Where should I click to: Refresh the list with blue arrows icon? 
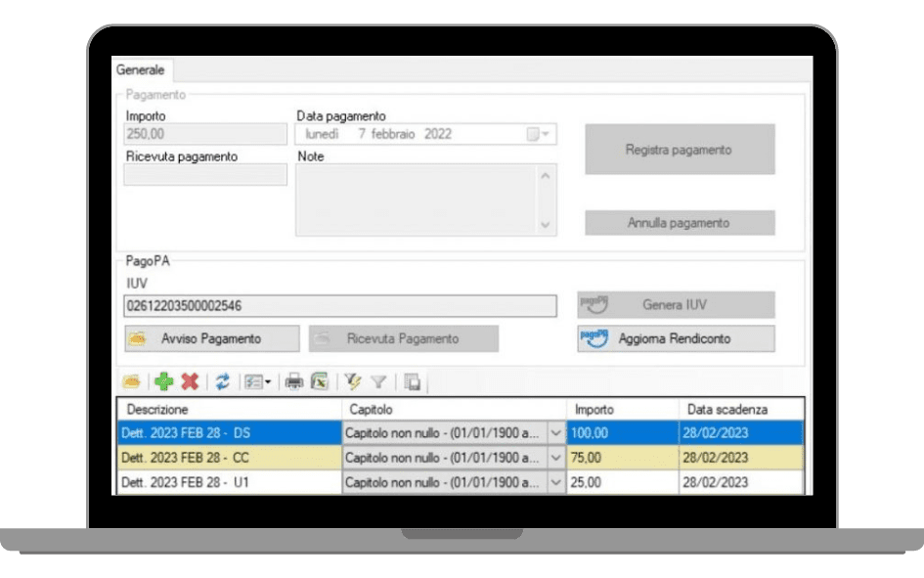pyautogui.click(x=223, y=382)
